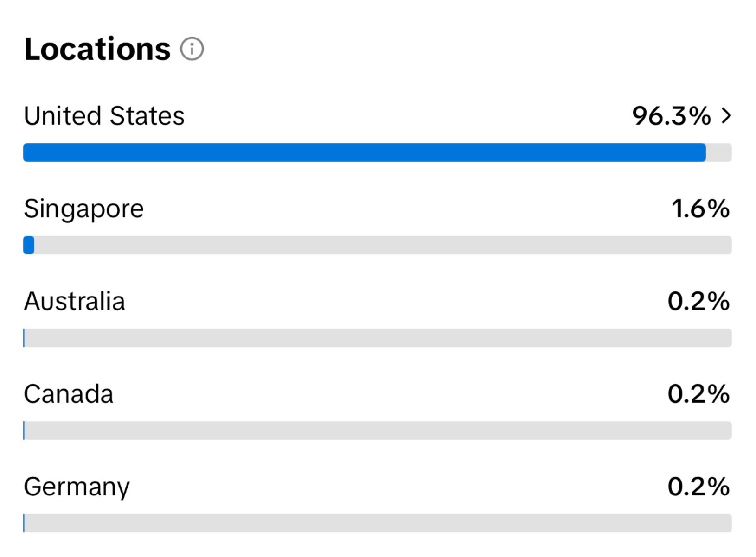Screen dimensions: 756x557
Task: Click the United States blue progress bar
Action: 365,152
